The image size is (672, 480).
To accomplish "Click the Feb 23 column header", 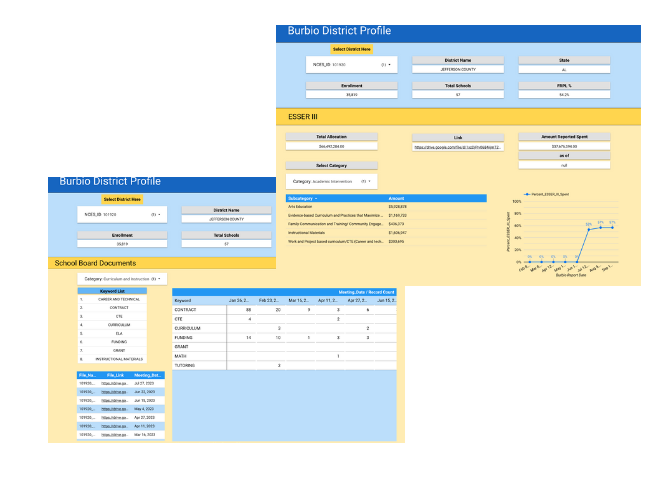I will (x=268, y=300).
